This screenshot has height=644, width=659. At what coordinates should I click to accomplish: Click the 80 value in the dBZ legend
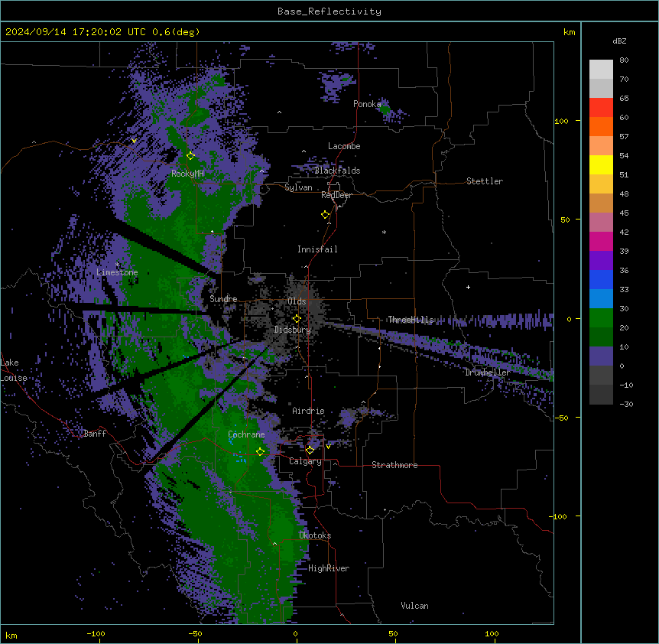click(624, 60)
